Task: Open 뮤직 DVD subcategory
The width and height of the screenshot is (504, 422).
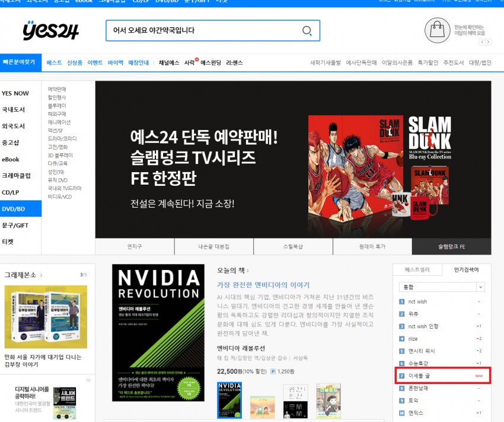Action: tap(58, 180)
